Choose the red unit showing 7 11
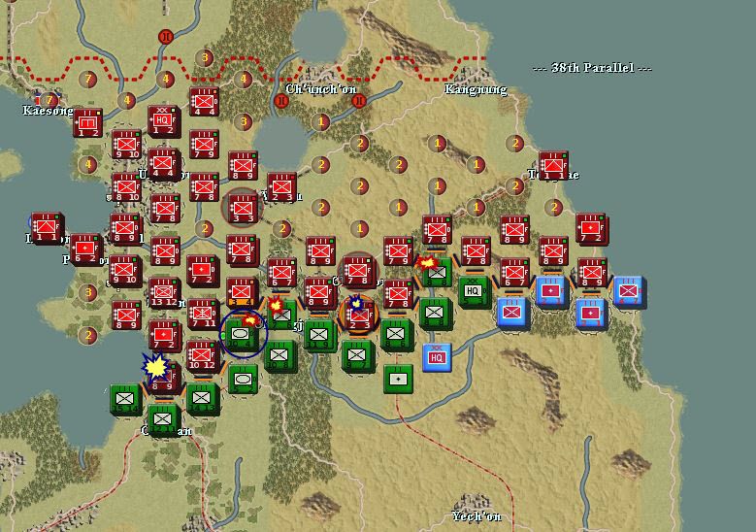756x532 pixels. tap(203, 314)
